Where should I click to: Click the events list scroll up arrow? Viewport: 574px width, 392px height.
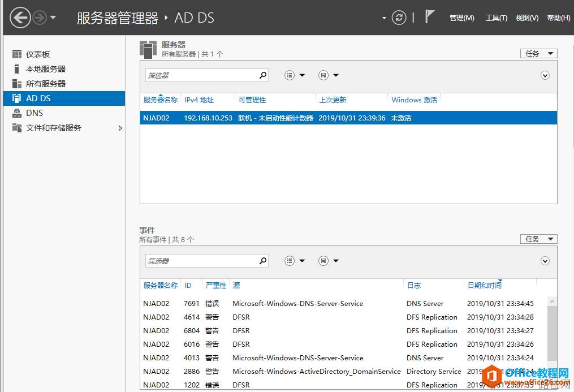[552, 301]
